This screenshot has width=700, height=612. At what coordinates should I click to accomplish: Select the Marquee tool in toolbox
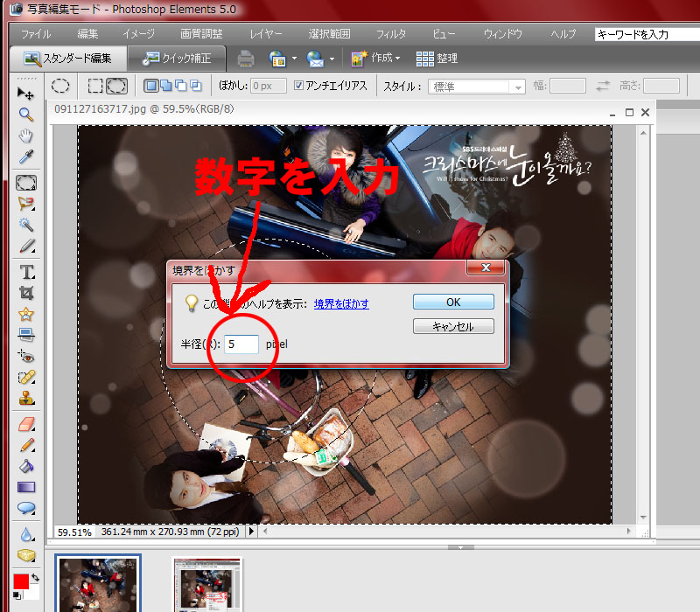coord(26,183)
